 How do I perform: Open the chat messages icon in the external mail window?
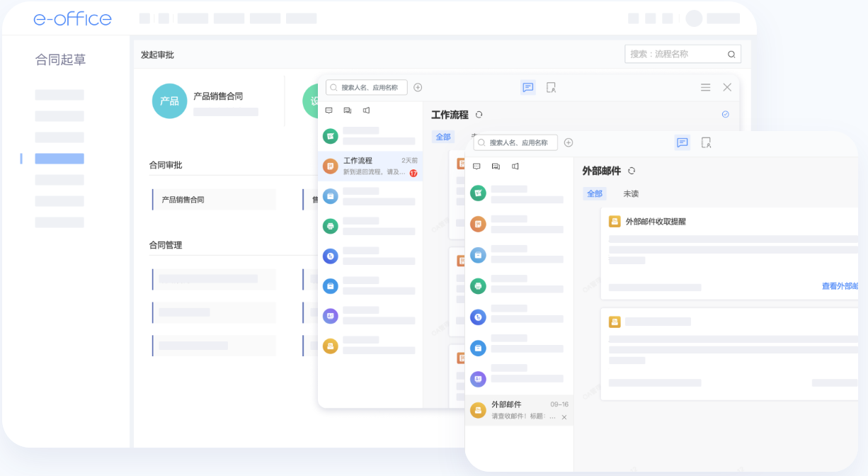click(683, 142)
